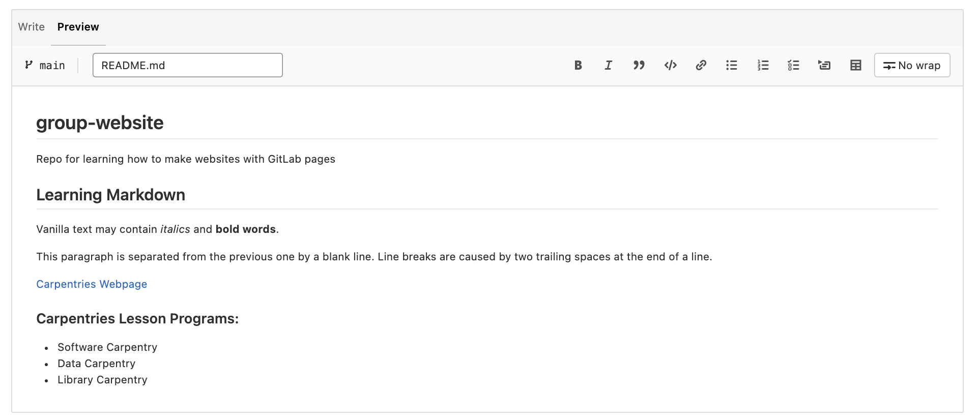
Task: Toggle bold formatting in the toolbar
Action: [578, 65]
